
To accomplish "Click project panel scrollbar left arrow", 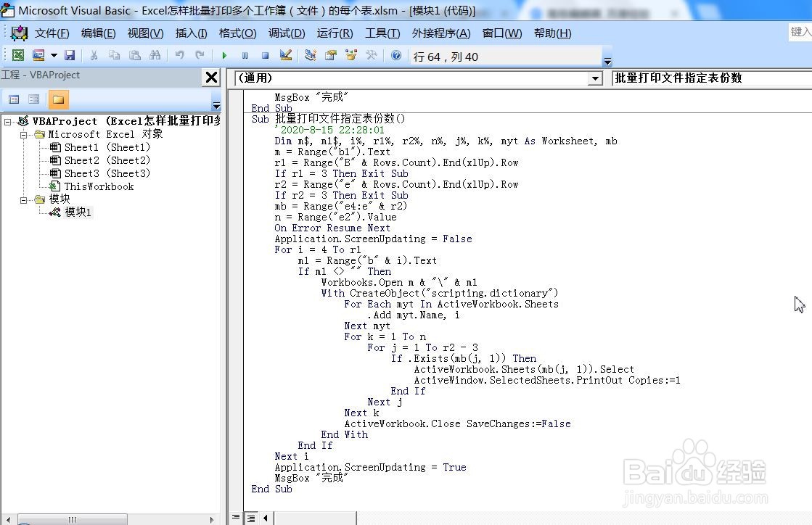I will (8, 519).
